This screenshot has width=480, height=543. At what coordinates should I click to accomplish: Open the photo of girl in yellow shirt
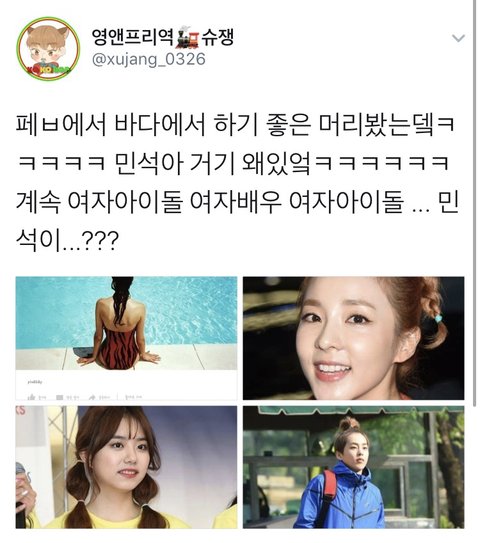coord(126,467)
